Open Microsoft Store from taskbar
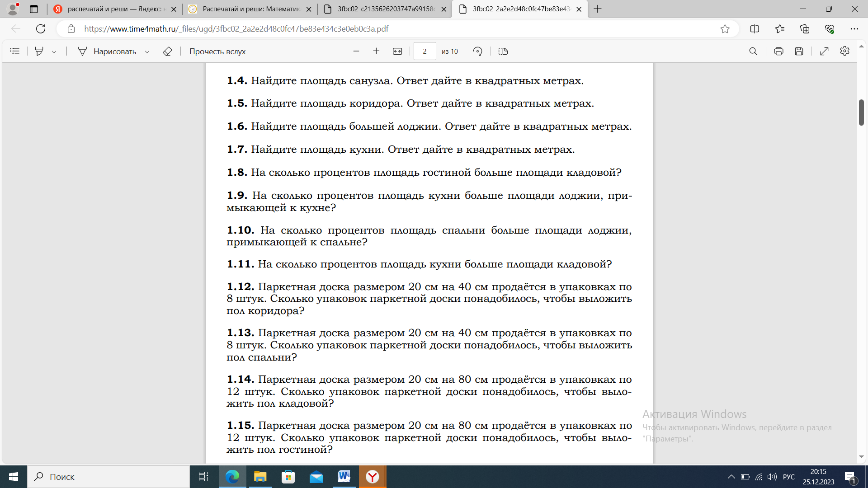 click(288, 477)
